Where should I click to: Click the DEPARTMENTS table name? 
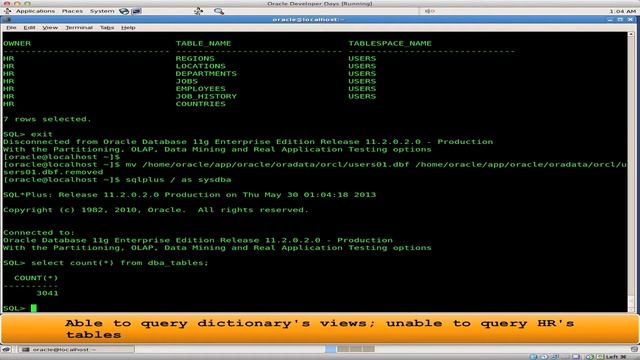[x=206, y=73]
